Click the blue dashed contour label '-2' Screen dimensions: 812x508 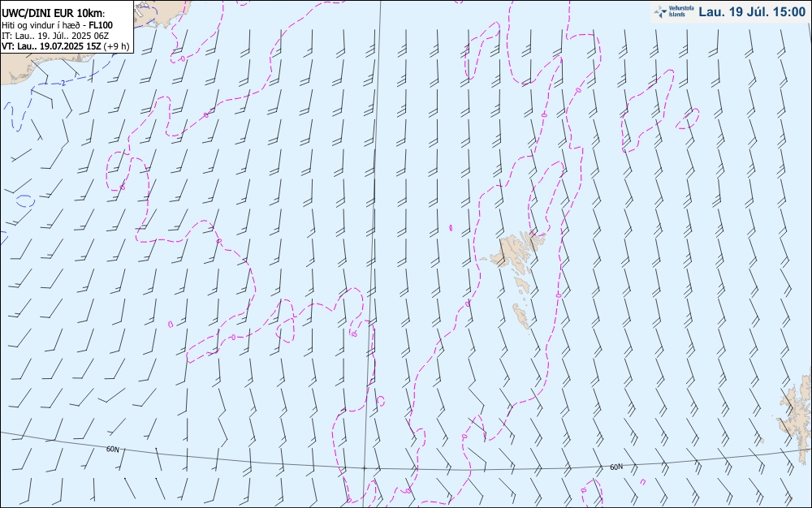pos(63,83)
